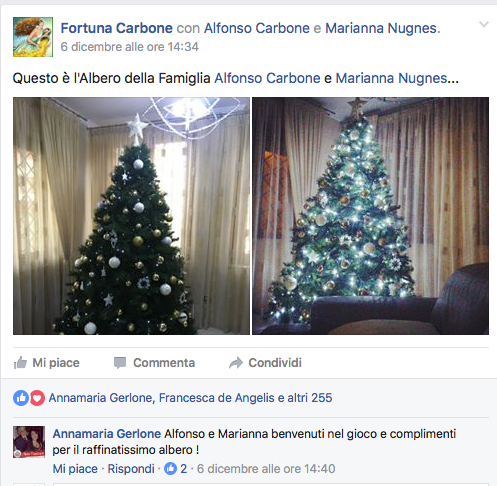Click the small like icon beside comment count 2
Screen dimensions: 497x486
(x=170, y=468)
